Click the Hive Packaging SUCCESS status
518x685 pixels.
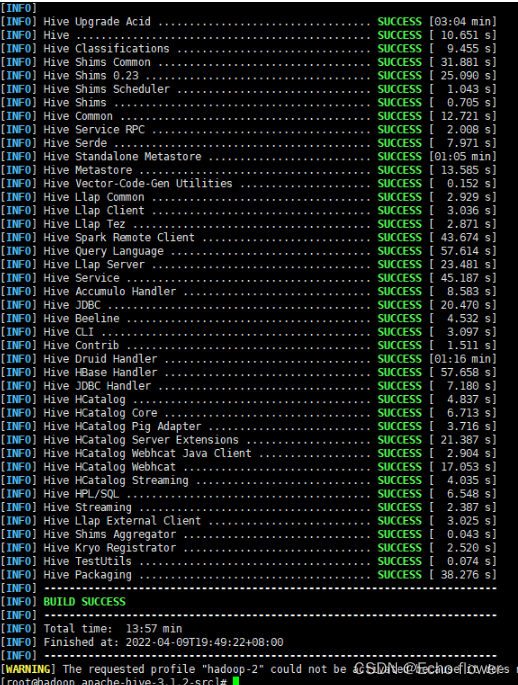tap(400, 574)
